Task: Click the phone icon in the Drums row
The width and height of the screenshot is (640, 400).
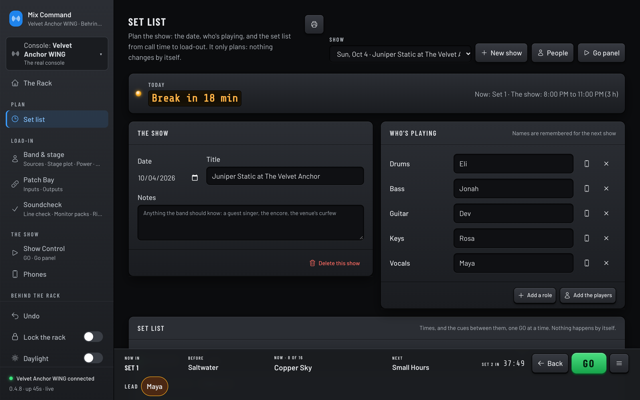Action: point(587,164)
